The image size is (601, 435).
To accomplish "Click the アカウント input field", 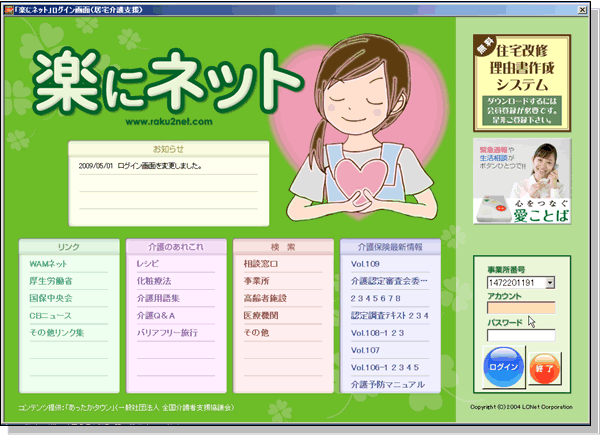I will tap(521, 308).
